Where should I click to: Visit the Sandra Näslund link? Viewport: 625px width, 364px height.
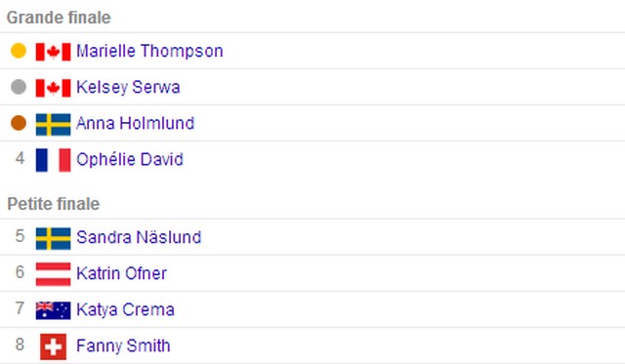[x=139, y=237]
